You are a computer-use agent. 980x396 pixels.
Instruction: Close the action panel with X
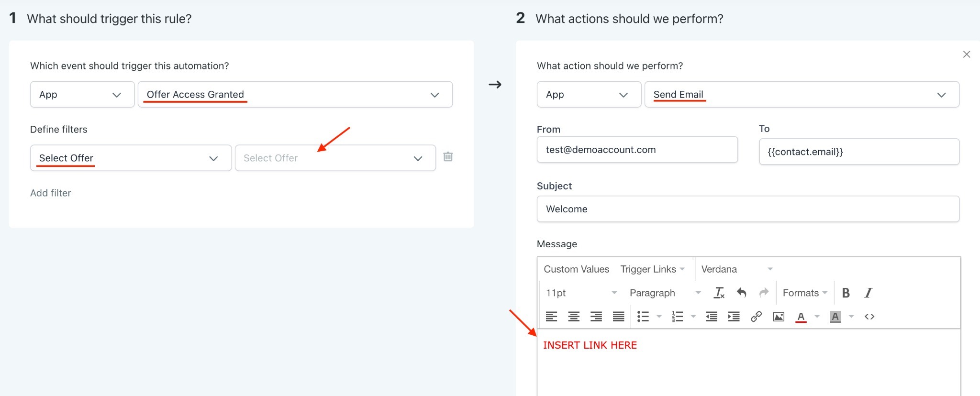click(967, 55)
